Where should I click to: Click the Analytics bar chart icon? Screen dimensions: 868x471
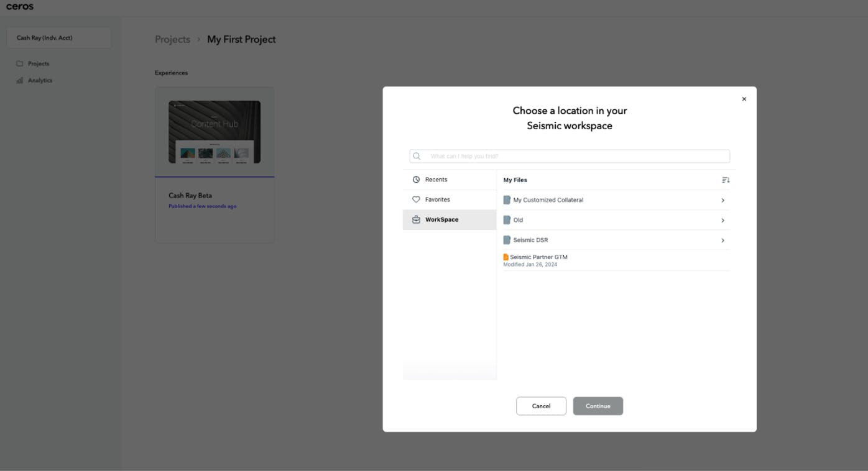(x=20, y=80)
